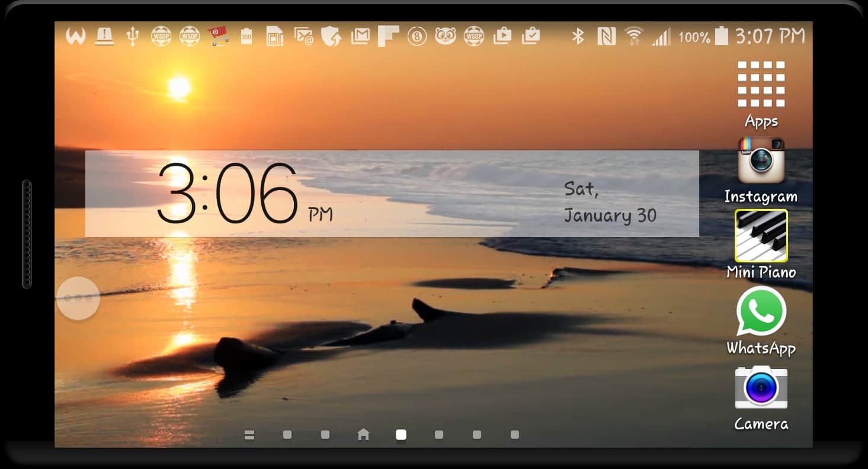Image resolution: width=868 pixels, height=469 pixels.
Task: Open the Apps drawer grid
Action: pos(761,85)
